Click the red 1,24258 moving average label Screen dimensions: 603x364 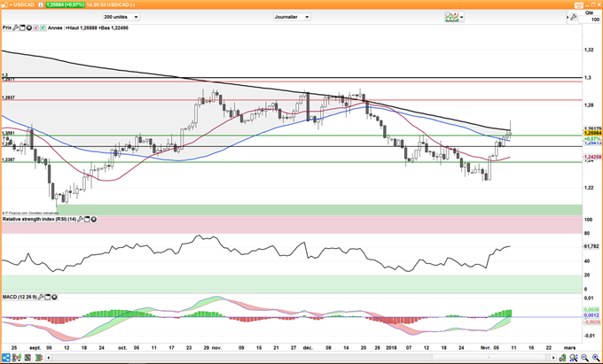592,157
